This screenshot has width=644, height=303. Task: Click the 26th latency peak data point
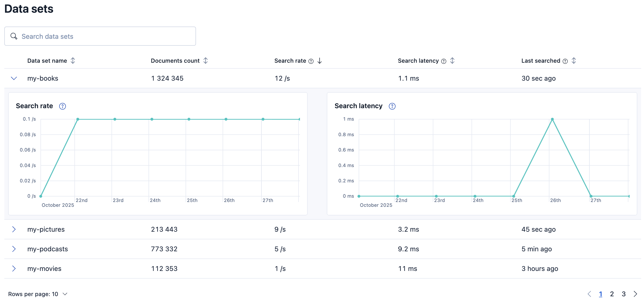[x=552, y=119]
